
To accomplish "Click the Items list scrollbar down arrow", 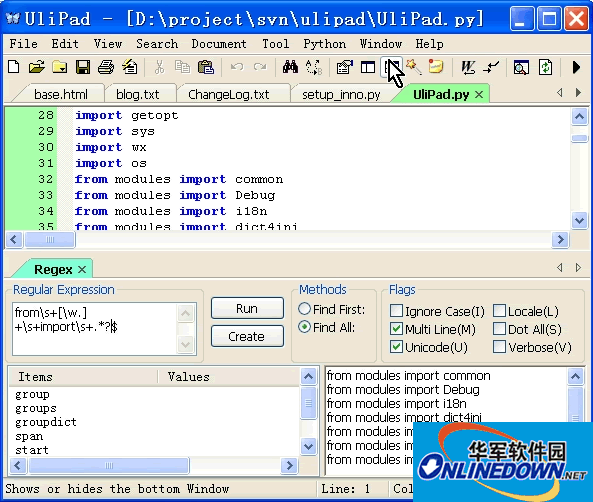I will [x=309, y=446].
